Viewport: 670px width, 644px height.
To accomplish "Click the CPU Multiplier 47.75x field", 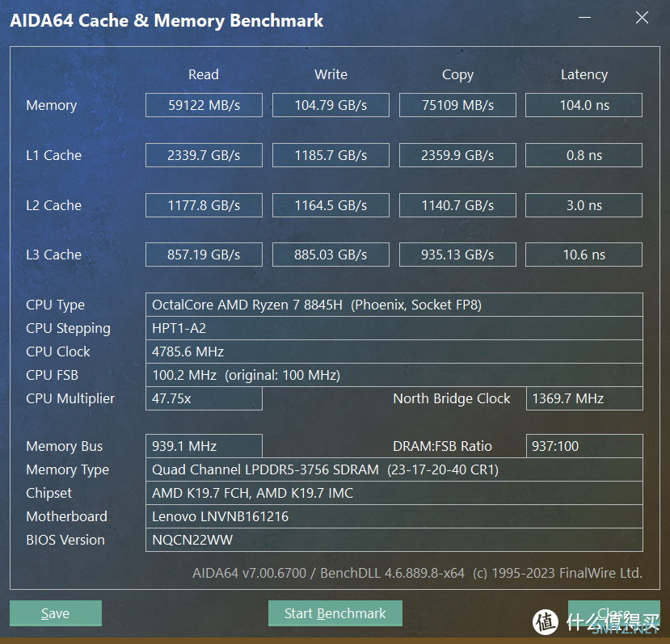I will (x=204, y=398).
